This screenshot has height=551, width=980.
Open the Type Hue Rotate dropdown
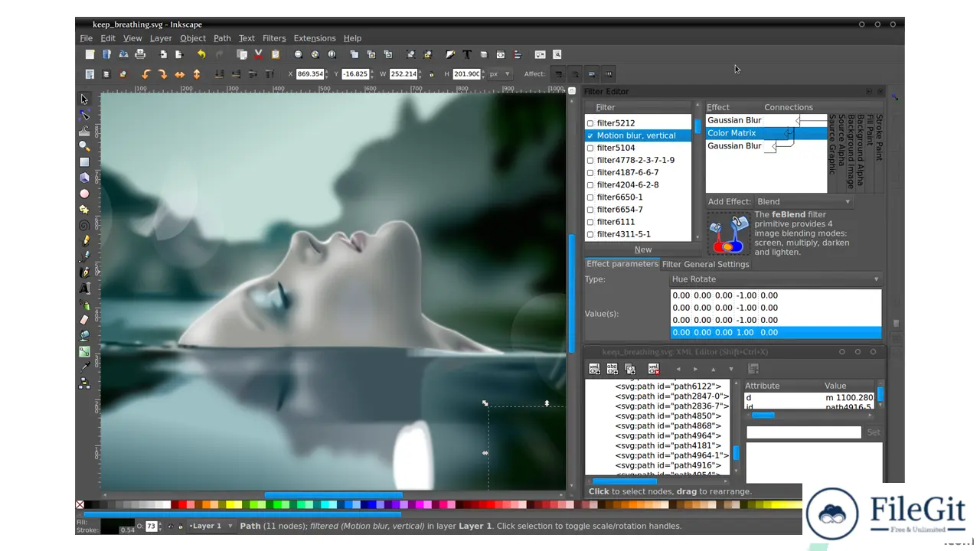click(x=776, y=279)
